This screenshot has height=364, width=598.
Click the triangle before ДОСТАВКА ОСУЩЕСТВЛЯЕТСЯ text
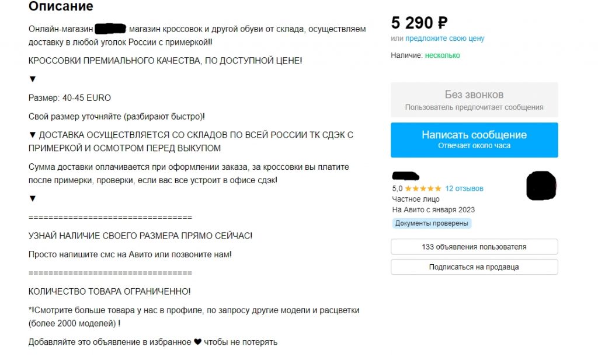click(x=33, y=135)
